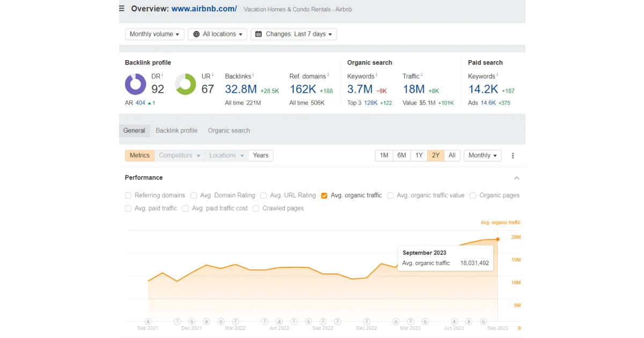Switch to the General tab
The width and height of the screenshot is (644, 338).
point(134,130)
